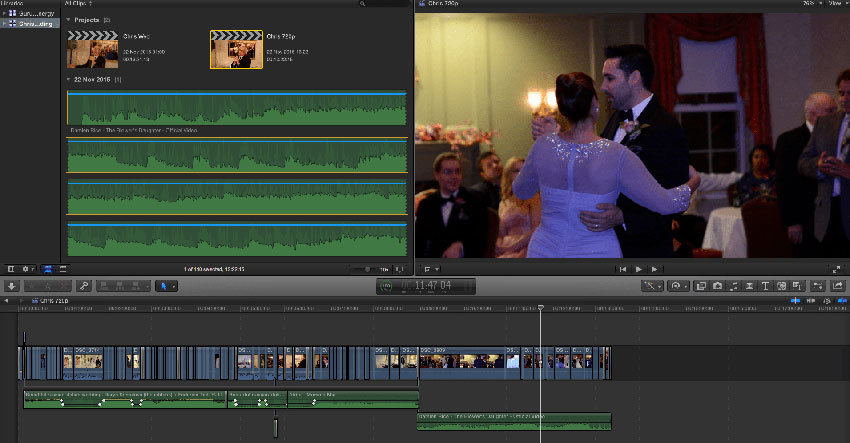Go back in timeline history
Image resolution: width=850 pixels, height=443 pixels.
tap(7, 300)
